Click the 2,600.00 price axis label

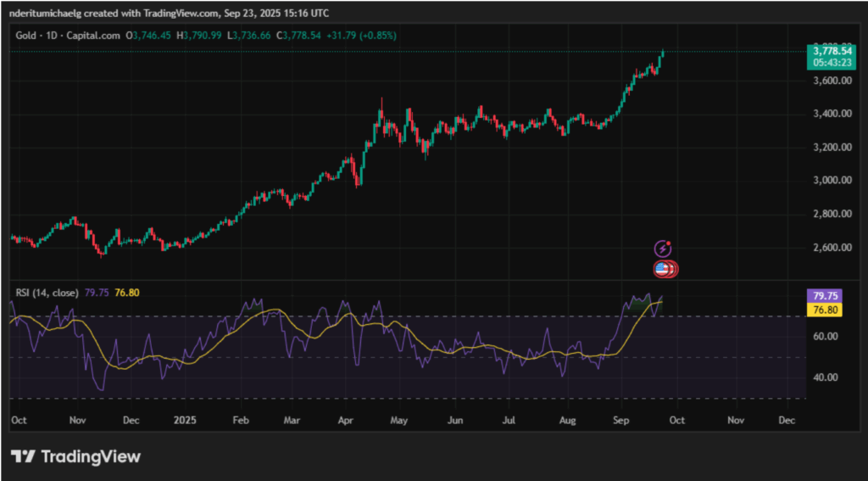click(x=832, y=247)
